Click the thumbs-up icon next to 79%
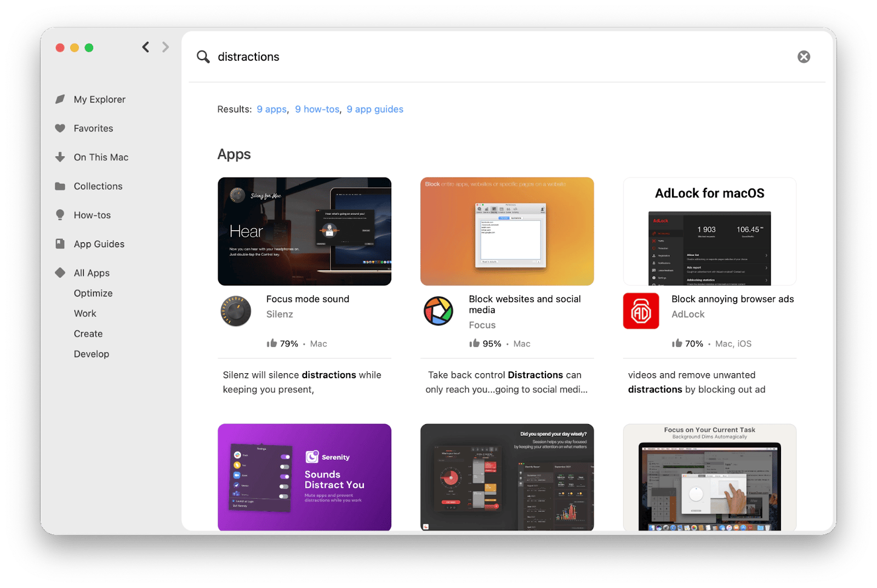Image resolution: width=877 pixels, height=588 pixels. point(272,343)
